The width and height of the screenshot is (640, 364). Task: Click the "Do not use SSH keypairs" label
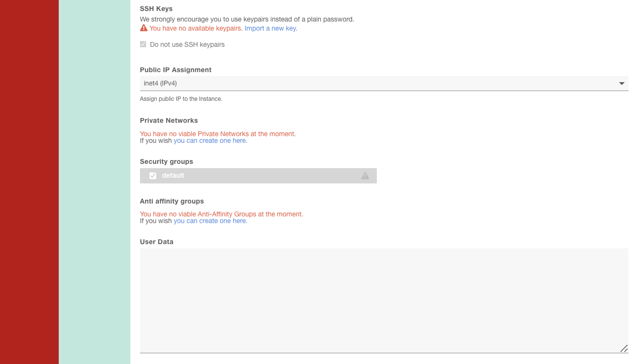(x=187, y=44)
